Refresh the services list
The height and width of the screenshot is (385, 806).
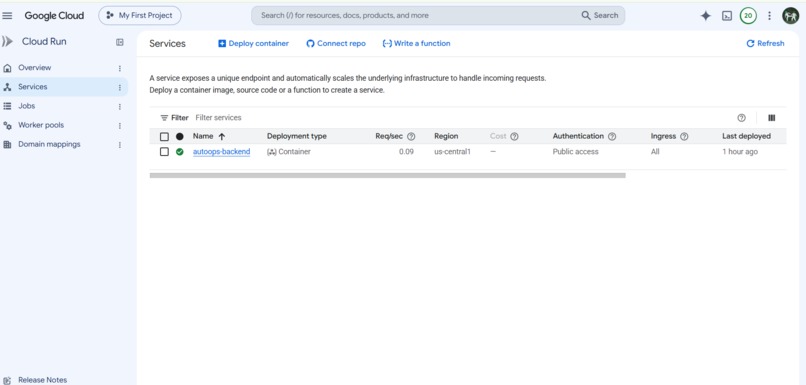click(765, 44)
